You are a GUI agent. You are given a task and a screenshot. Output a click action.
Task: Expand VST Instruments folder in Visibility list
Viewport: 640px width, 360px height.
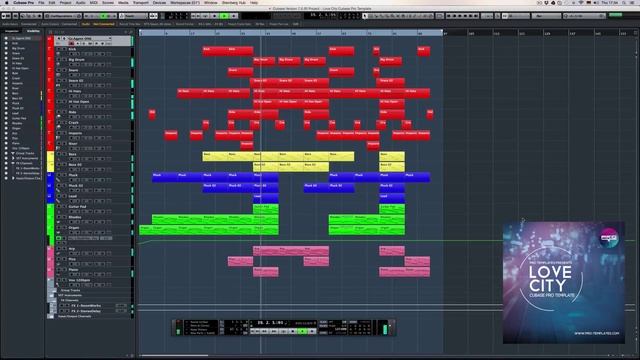click(x=13, y=158)
